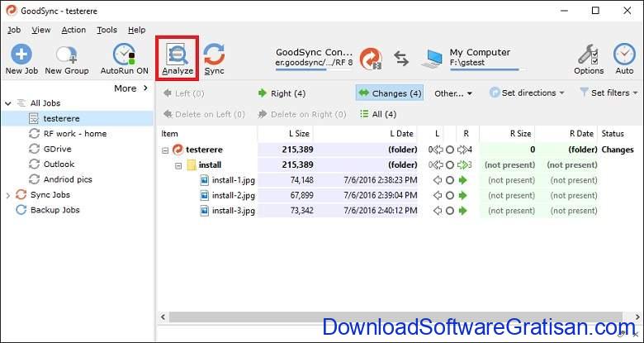Click the testerere GoodSync logo icon in list
Viewport: 644px width, 343px height.
(178, 150)
